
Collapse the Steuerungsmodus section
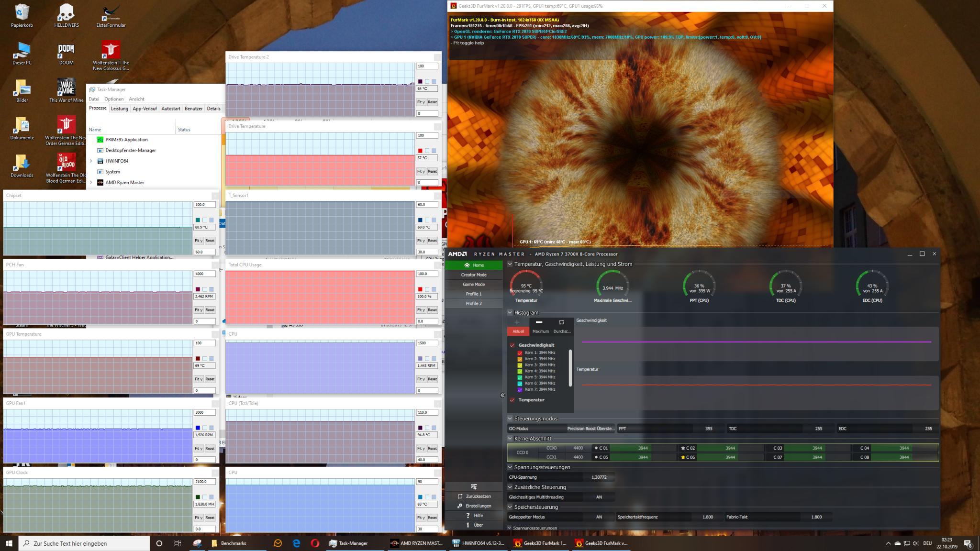pyautogui.click(x=510, y=419)
